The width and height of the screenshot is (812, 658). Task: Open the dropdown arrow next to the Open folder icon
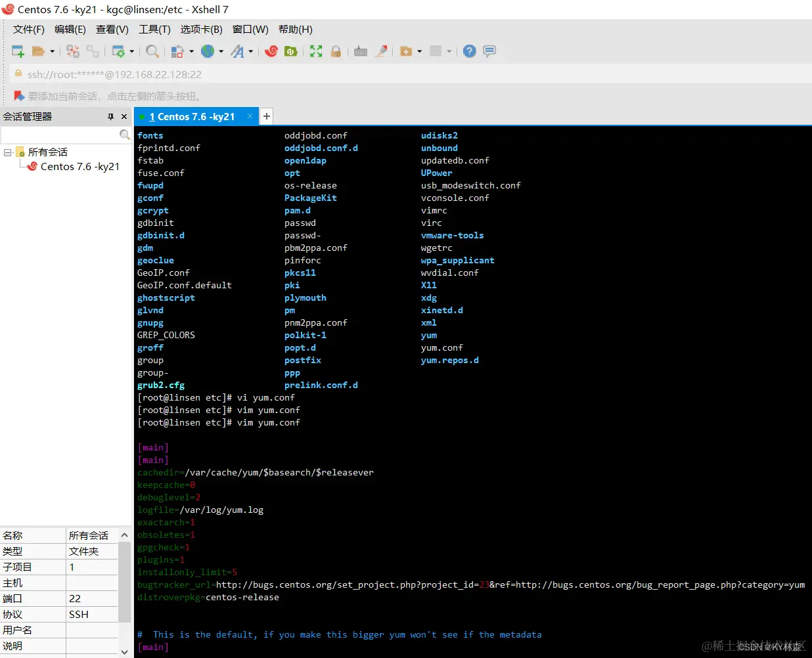pos(53,51)
